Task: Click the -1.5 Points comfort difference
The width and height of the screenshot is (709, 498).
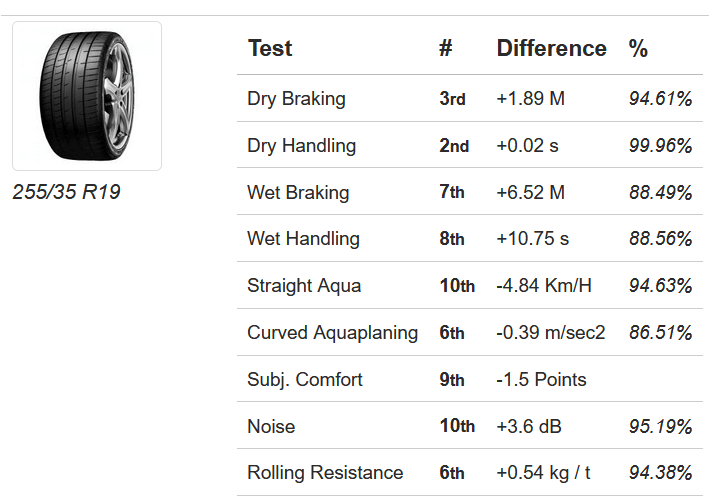Action: 541,380
